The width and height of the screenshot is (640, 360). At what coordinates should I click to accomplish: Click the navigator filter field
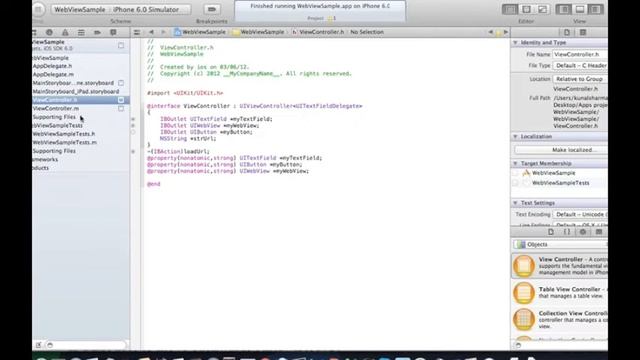pos(85,345)
